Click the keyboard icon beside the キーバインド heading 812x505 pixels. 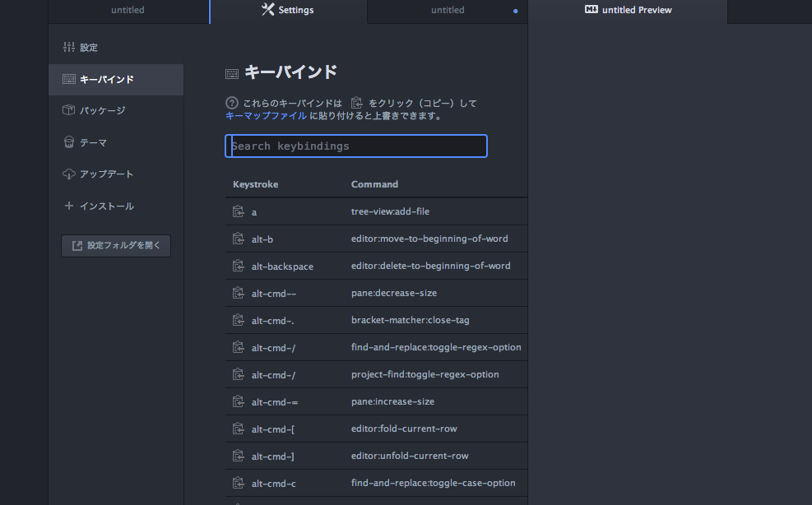(x=234, y=72)
